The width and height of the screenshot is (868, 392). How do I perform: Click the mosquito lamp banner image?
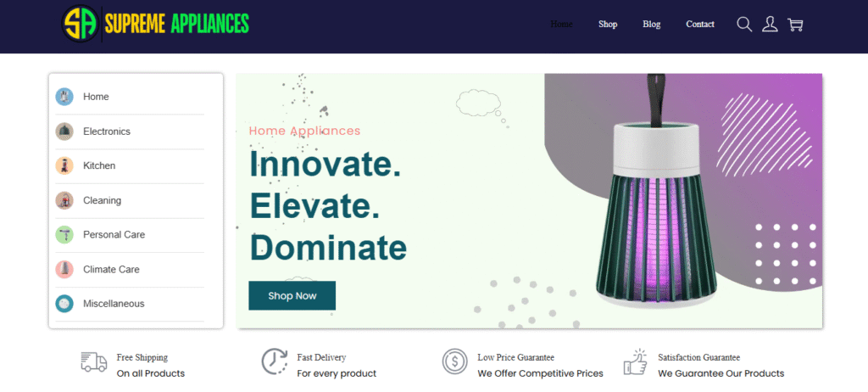coord(656,191)
